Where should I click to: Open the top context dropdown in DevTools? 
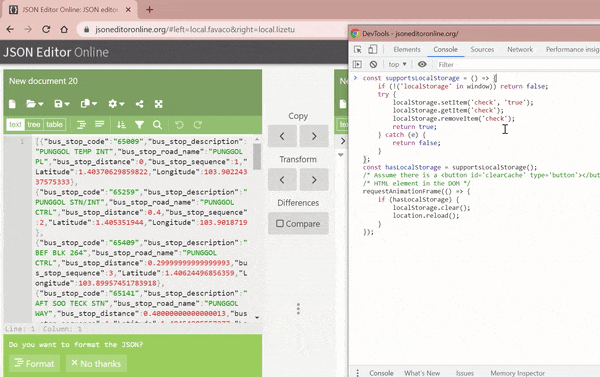pos(398,64)
